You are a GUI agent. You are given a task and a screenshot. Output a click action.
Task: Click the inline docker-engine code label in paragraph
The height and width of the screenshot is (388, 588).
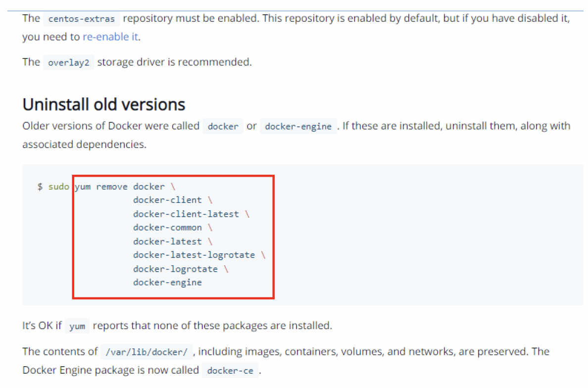point(298,126)
